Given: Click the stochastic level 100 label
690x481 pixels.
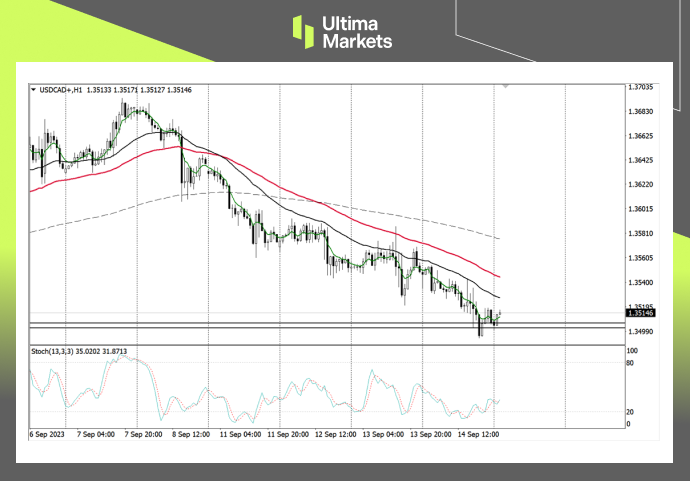Looking at the screenshot, I should [x=632, y=352].
